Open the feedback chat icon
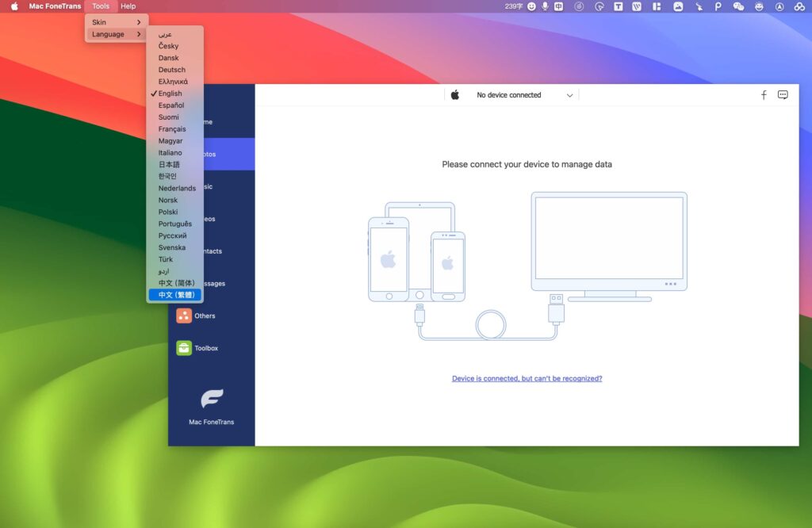The width and height of the screenshot is (812, 528). (x=783, y=94)
